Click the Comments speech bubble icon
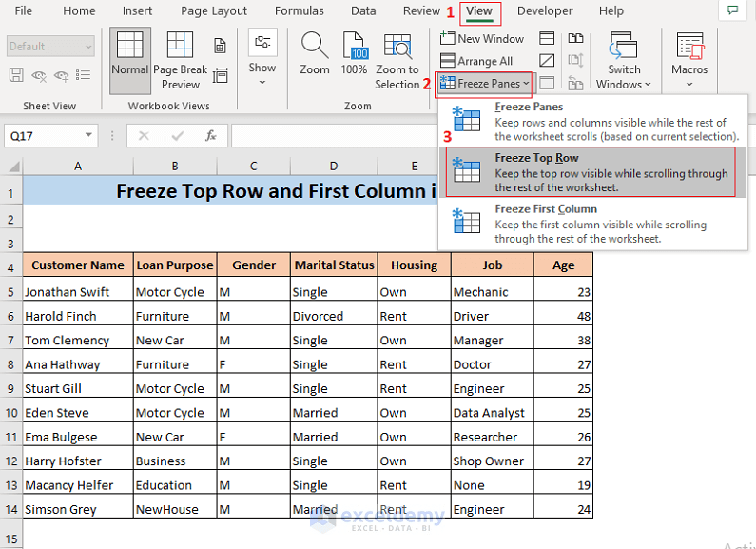 point(732,10)
